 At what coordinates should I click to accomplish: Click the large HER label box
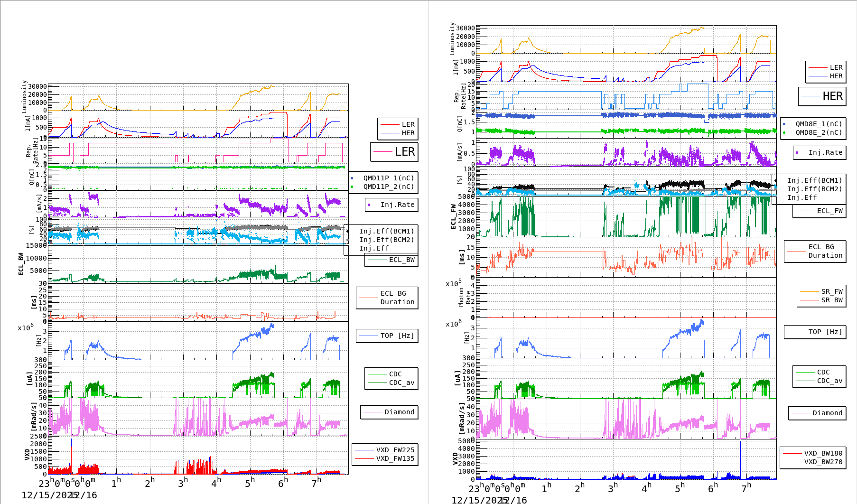click(x=822, y=96)
